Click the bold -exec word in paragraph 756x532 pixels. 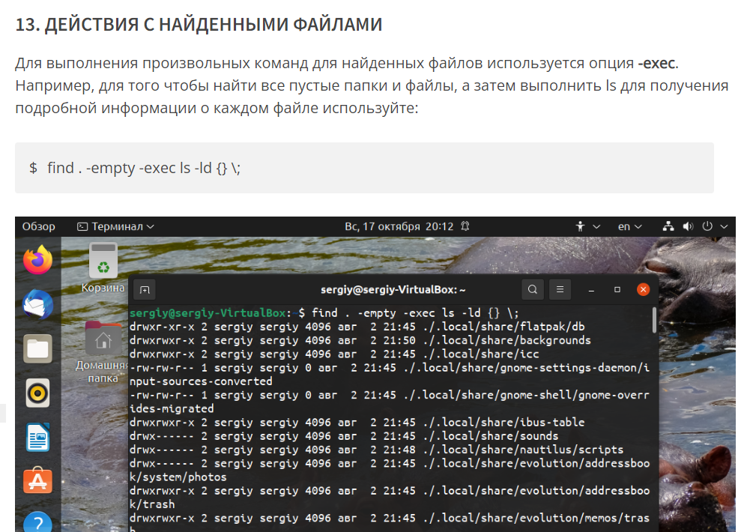(656, 63)
